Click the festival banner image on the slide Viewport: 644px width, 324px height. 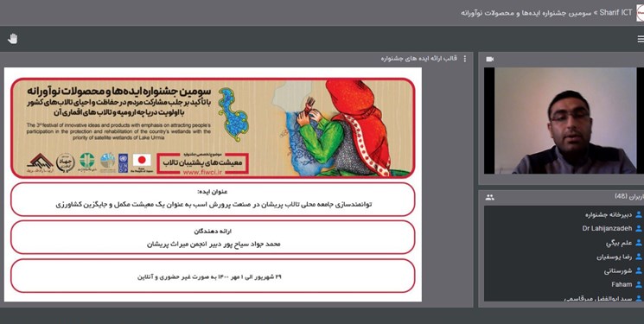(x=213, y=128)
